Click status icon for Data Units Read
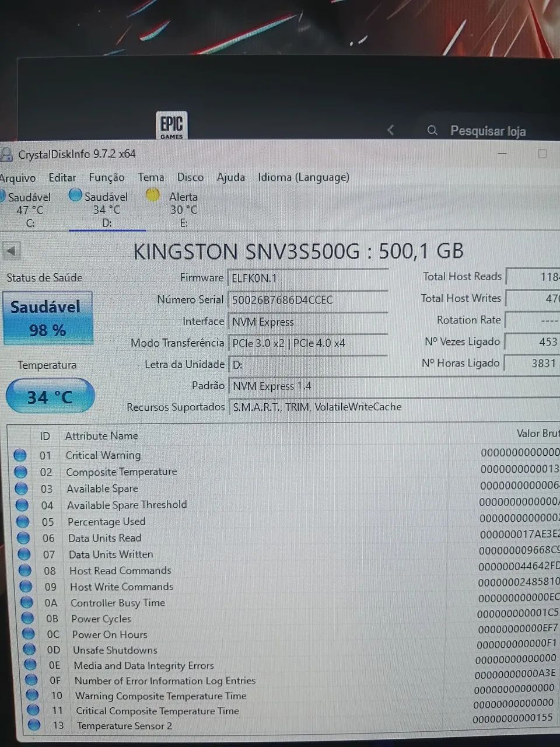 click(23, 538)
